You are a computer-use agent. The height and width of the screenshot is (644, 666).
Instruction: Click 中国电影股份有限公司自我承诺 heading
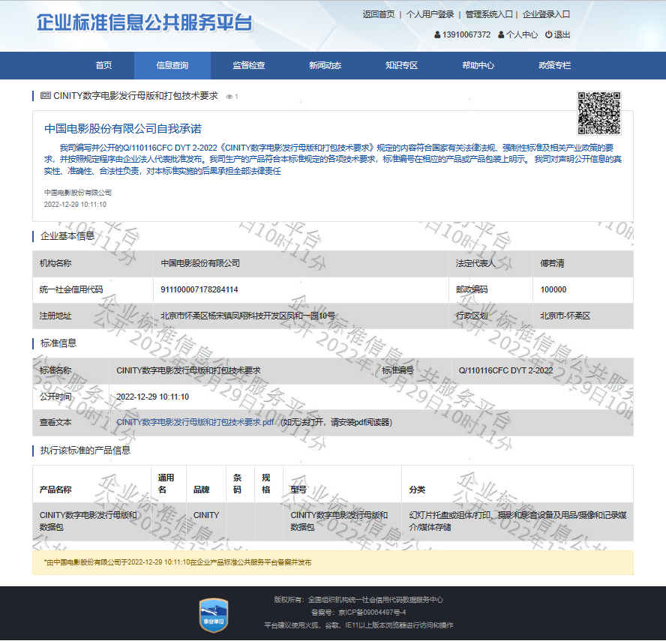coord(123,129)
